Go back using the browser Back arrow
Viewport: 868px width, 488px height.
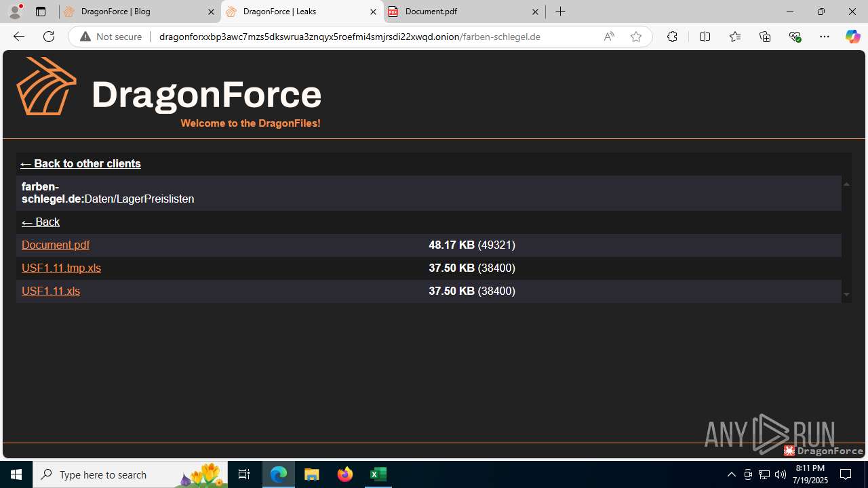coord(19,37)
